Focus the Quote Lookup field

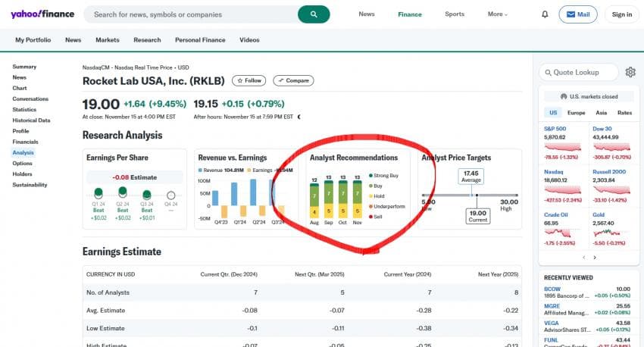click(579, 72)
